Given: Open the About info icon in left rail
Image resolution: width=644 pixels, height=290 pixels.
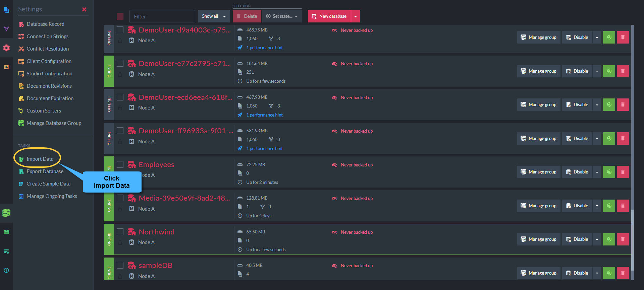Looking at the screenshot, I should click(6, 270).
